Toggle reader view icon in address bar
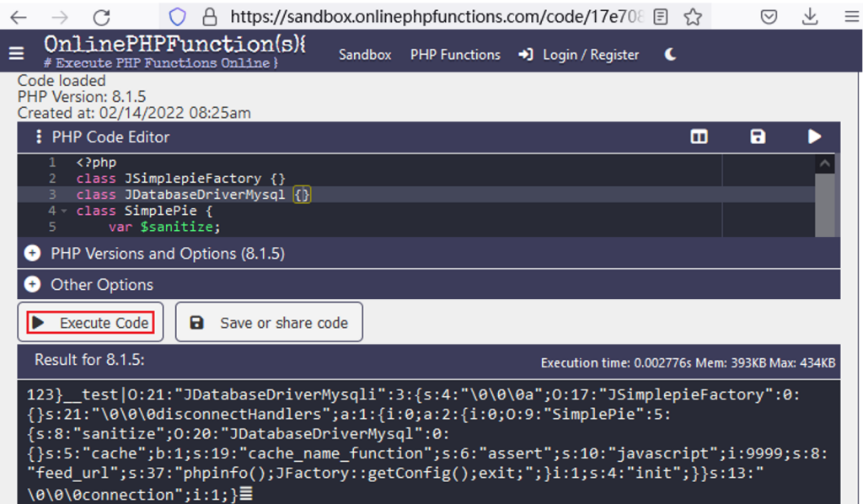 point(661,17)
